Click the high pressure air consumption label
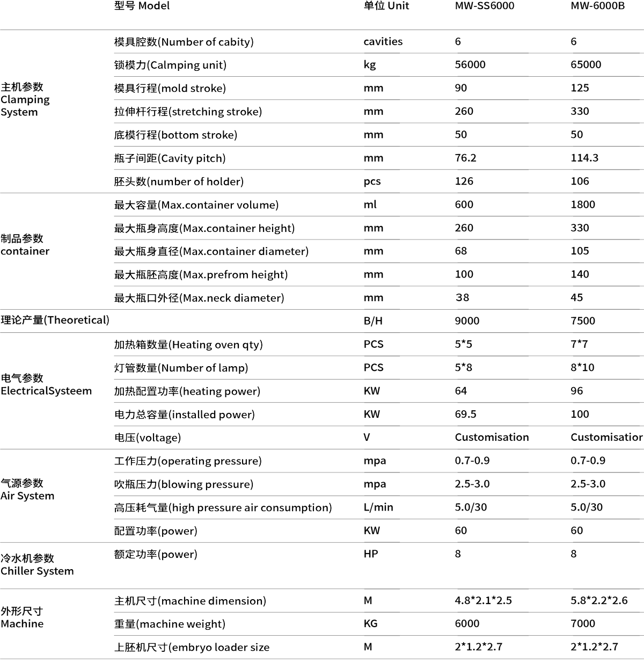644x662 pixels. click(223, 507)
